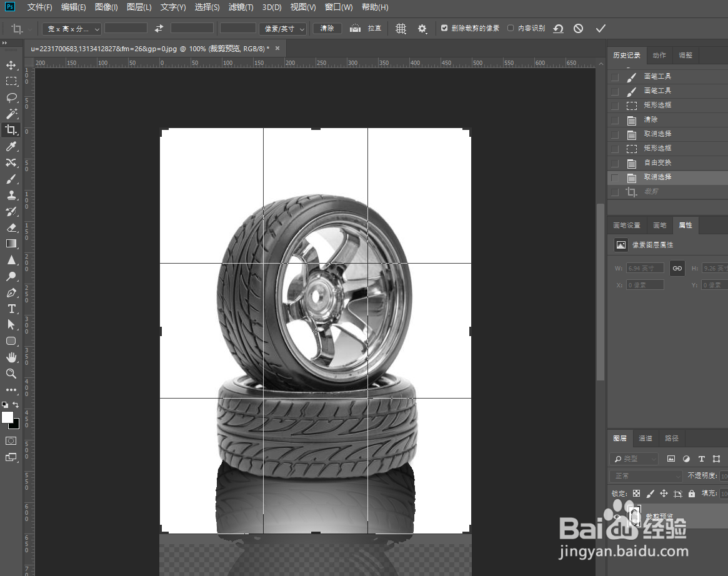Toggle lock position
Screen dimensions: 728x576
664,494
